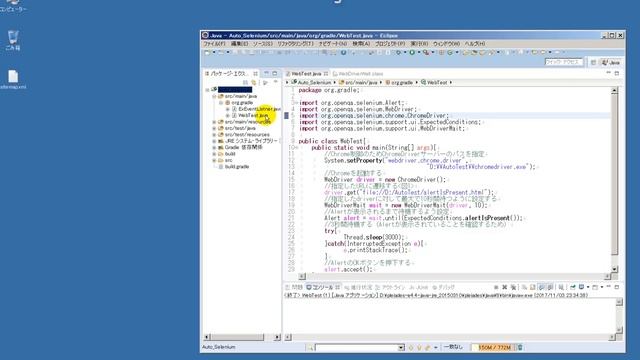Toggle fold marker at main method line 10
This screenshot has height=360, width=640.
point(296,147)
